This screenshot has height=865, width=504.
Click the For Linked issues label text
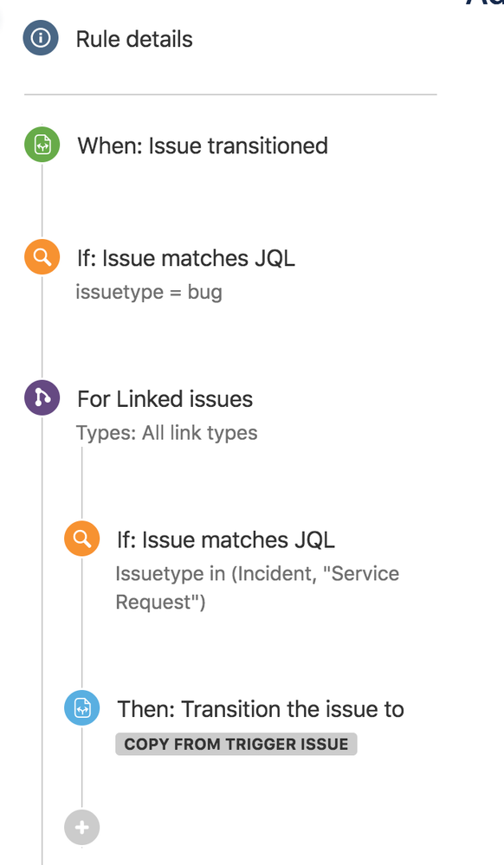click(x=165, y=399)
